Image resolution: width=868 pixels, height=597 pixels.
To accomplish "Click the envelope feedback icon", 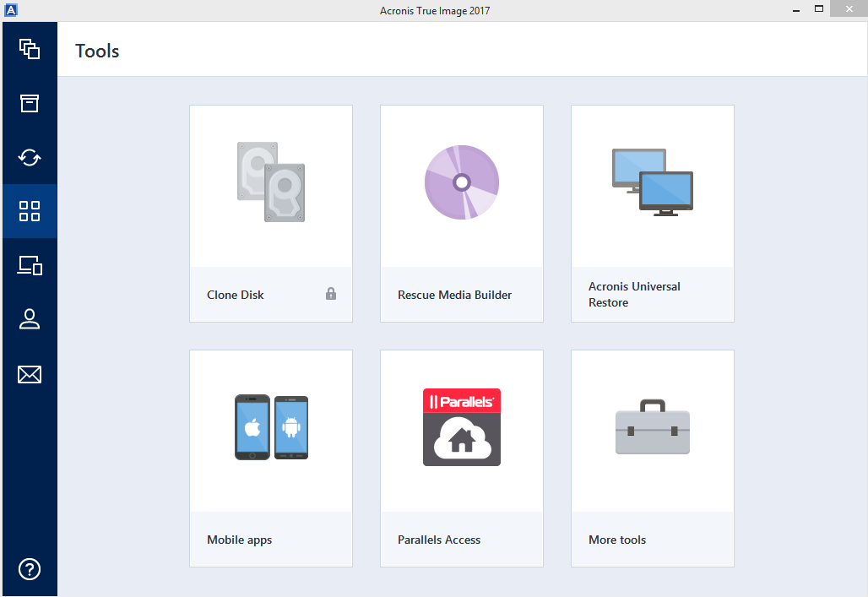I will pyautogui.click(x=30, y=374).
